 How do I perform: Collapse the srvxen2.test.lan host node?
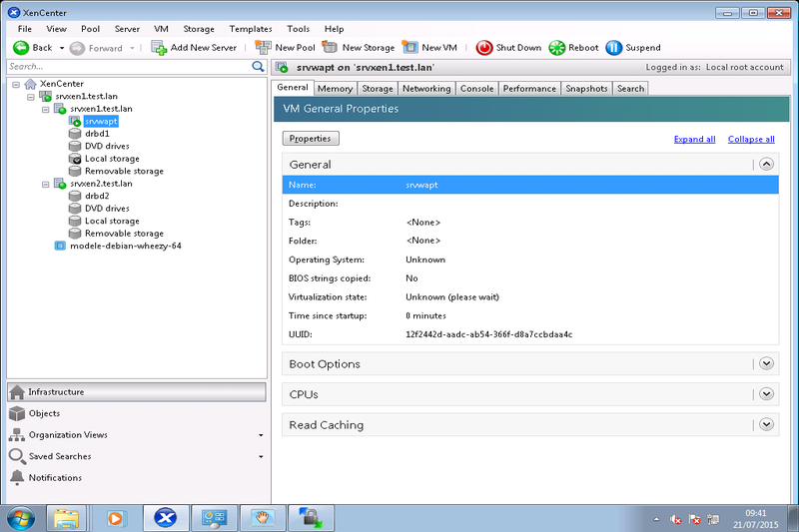click(x=46, y=184)
